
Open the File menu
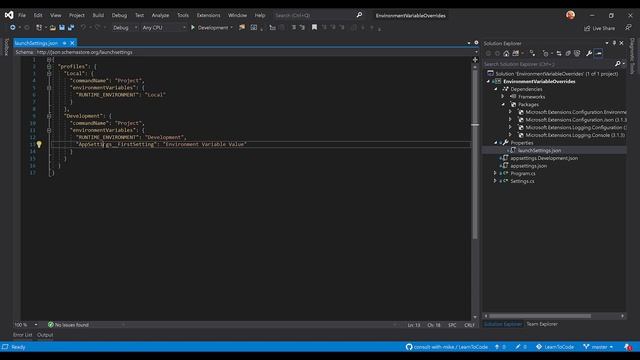coord(22,16)
